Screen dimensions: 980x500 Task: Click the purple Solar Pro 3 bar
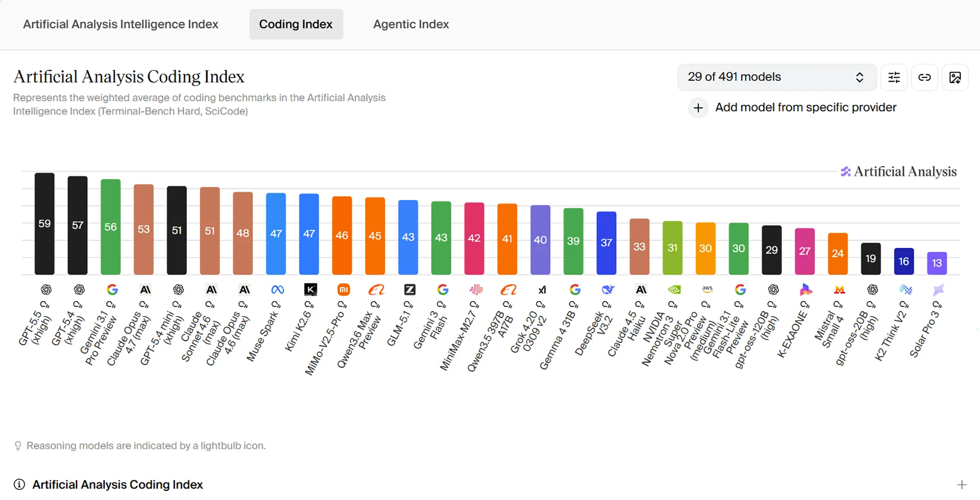pyautogui.click(x=937, y=263)
